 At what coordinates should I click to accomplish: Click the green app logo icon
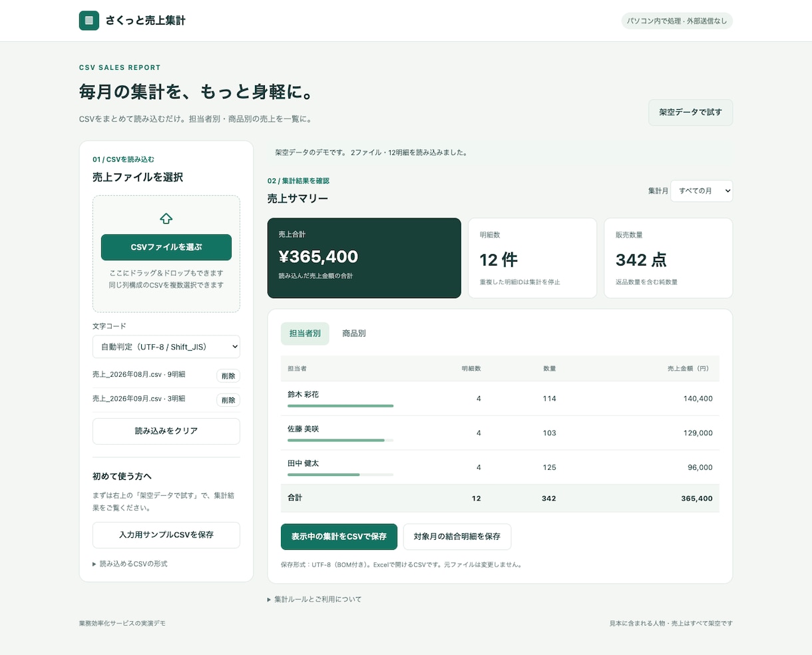[x=89, y=21]
